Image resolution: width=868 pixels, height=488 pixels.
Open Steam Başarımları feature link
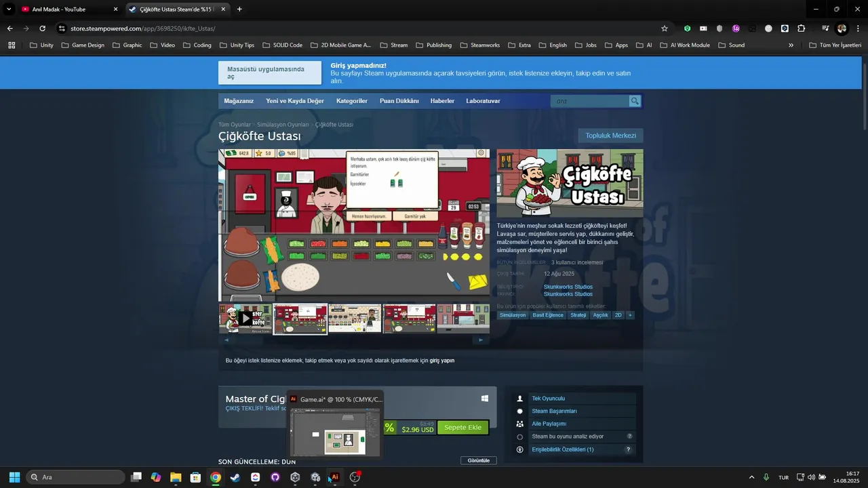(554, 411)
